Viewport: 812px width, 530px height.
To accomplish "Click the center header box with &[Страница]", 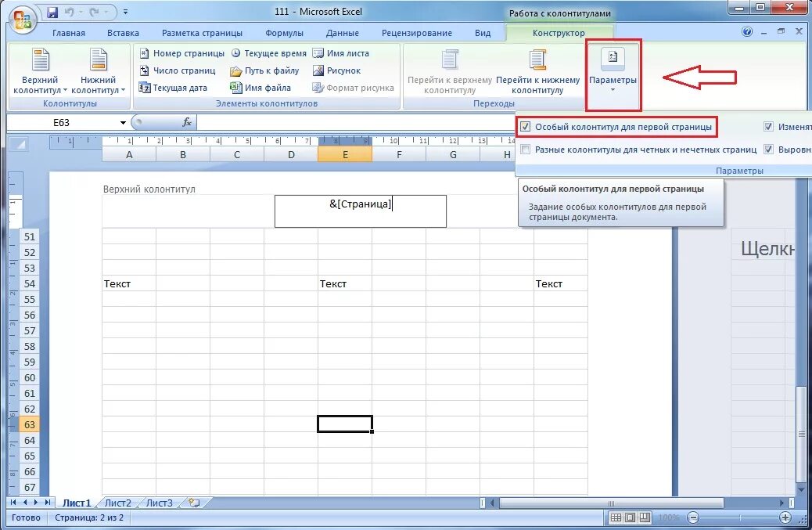I will click(361, 211).
